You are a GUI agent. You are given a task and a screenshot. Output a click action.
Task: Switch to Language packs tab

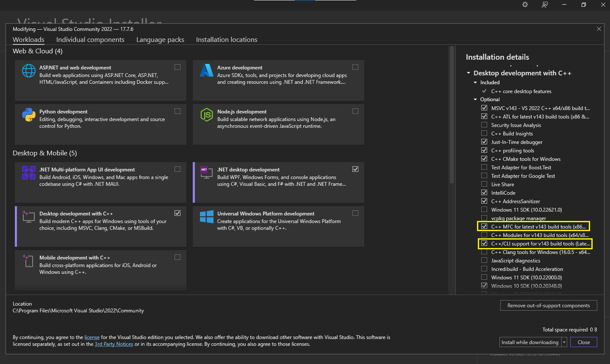pyautogui.click(x=160, y=39)
